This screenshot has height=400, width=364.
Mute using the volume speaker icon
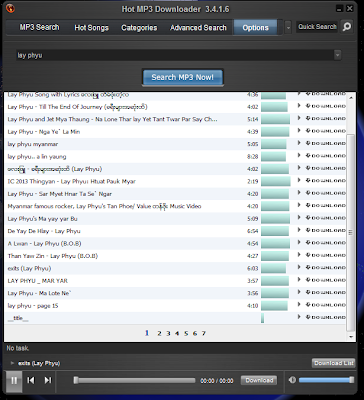click(x=292, y=380)
